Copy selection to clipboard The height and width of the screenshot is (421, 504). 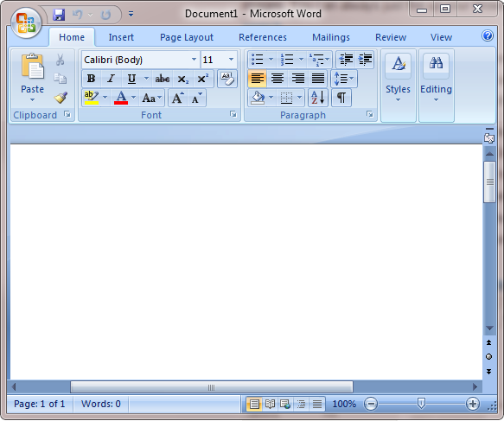tap(61, 79)
